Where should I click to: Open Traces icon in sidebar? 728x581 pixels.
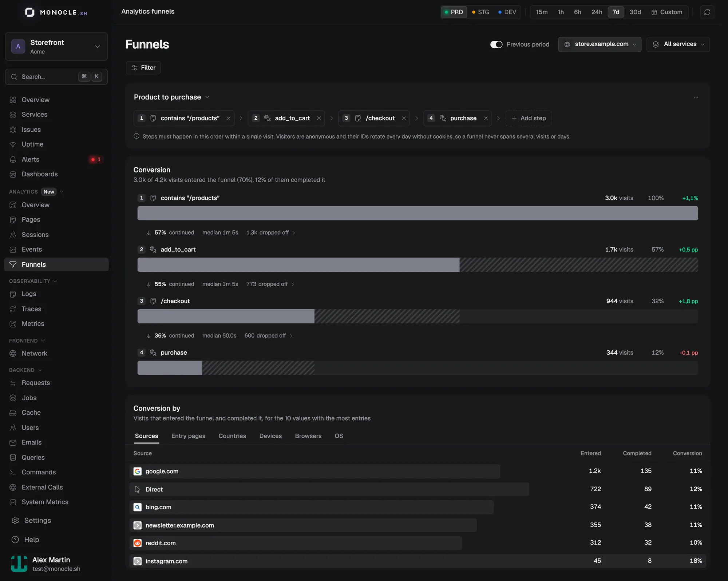click(x=13, y=309)
